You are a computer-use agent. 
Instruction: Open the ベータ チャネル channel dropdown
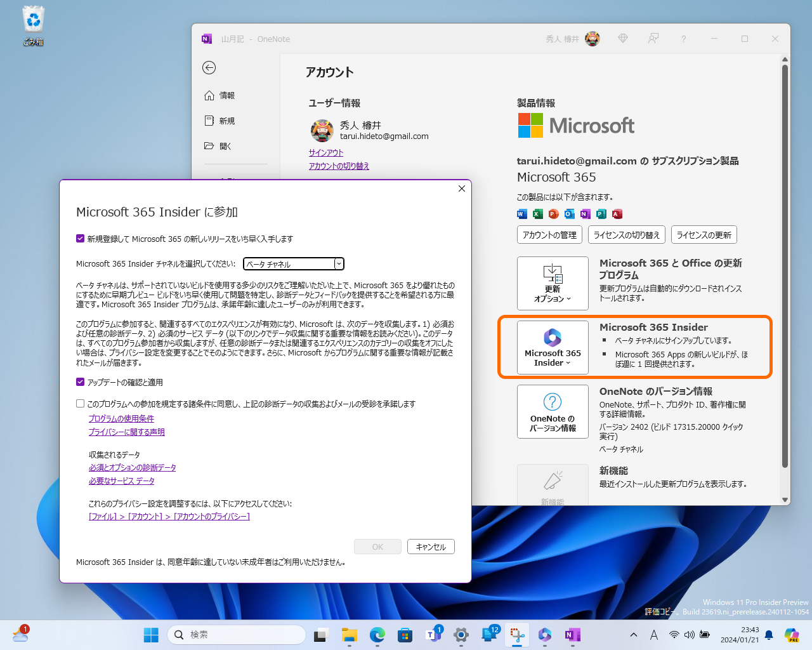(x=339, y=263)
